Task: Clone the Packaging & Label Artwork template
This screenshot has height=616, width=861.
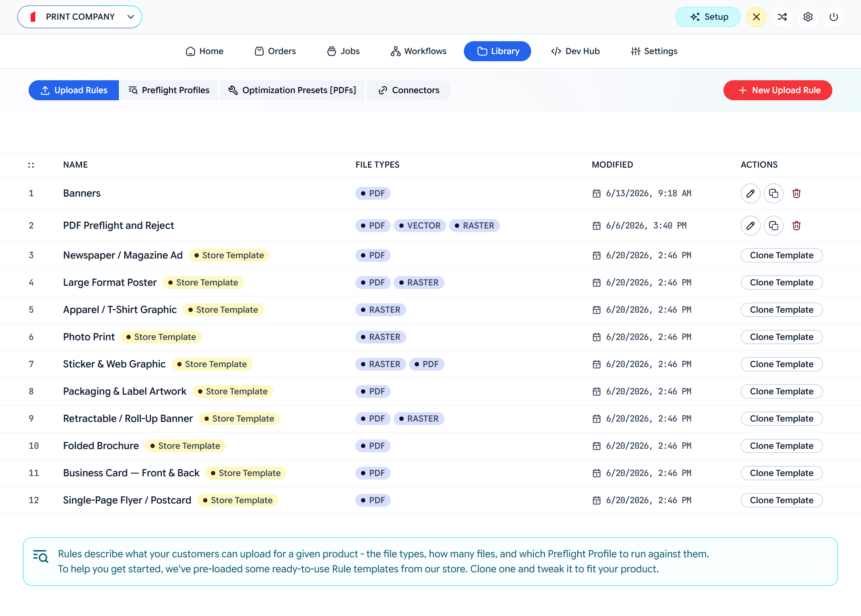Action: pos(781,391)
